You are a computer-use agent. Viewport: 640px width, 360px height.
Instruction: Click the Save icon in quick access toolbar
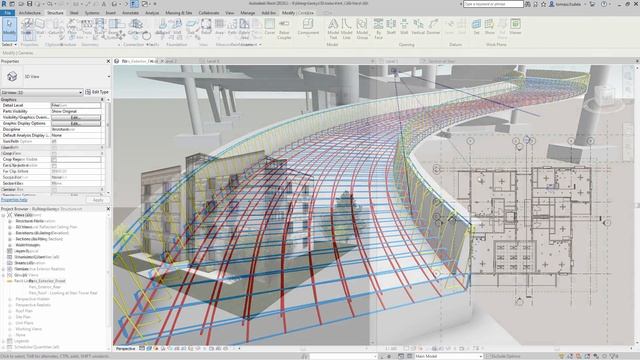click(29, 4)
